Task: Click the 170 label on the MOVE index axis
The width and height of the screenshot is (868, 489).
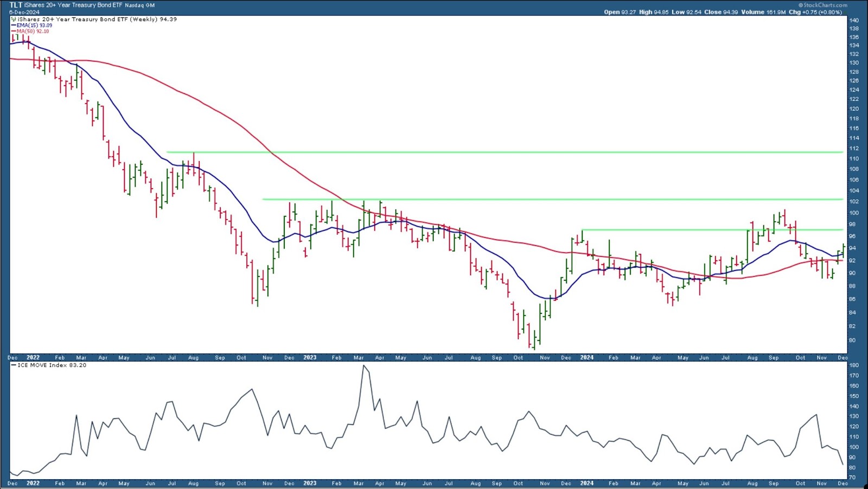Action: click(x=854, y=376)
